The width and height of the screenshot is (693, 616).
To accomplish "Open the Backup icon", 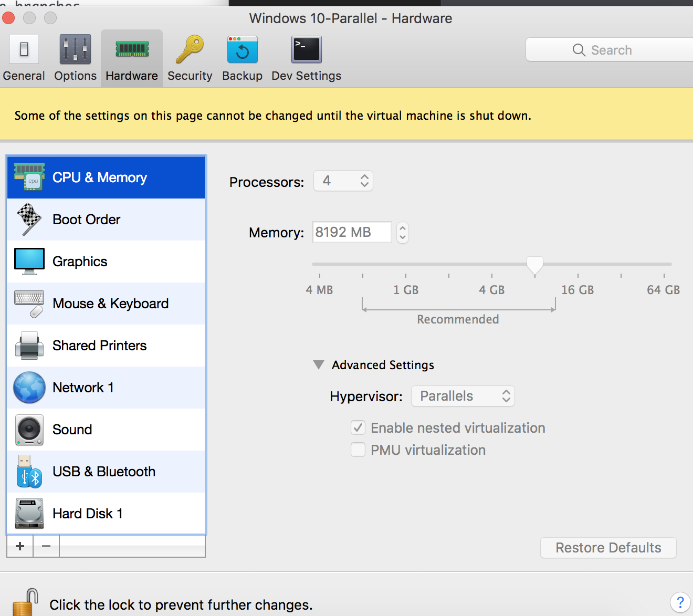I will [242, 49].
